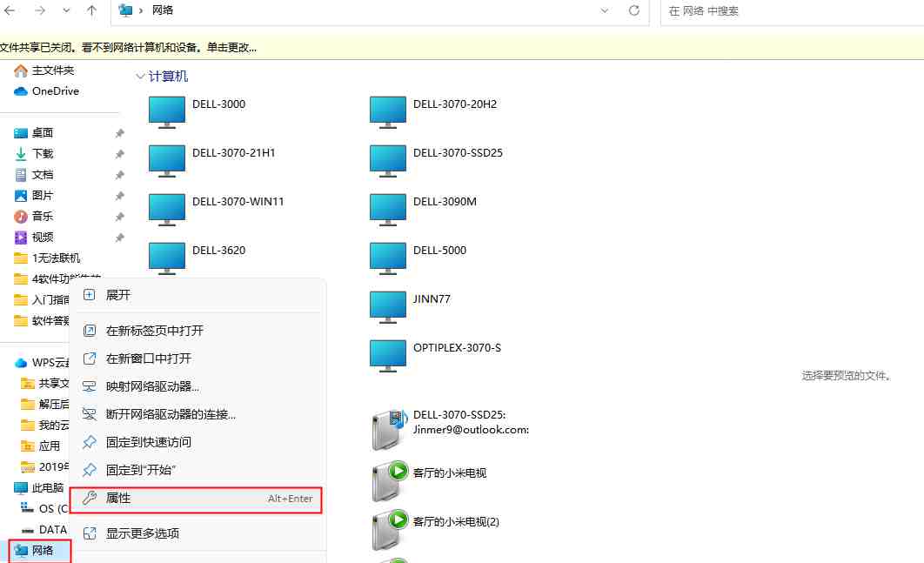Choose 固定到快速访问 in the context menu
This screenshot has height=563, width=924.
coord(198,442)
